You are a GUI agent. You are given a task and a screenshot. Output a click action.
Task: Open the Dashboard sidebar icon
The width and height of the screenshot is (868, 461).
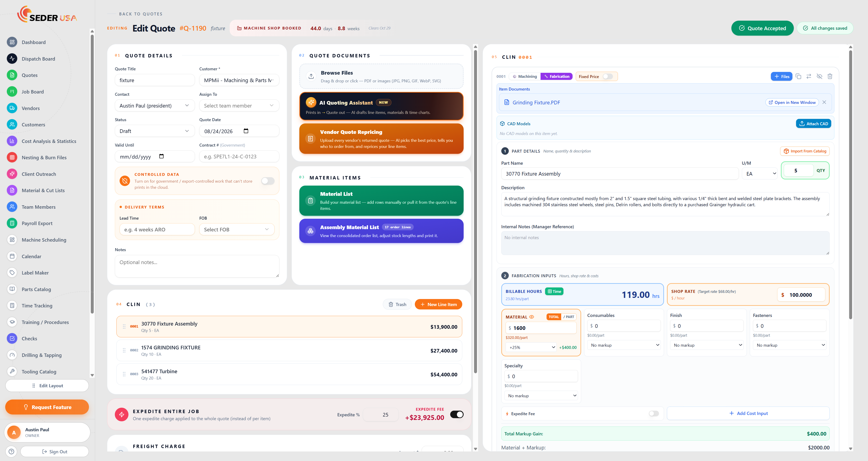pyautogui.click(x=12, y=42)
